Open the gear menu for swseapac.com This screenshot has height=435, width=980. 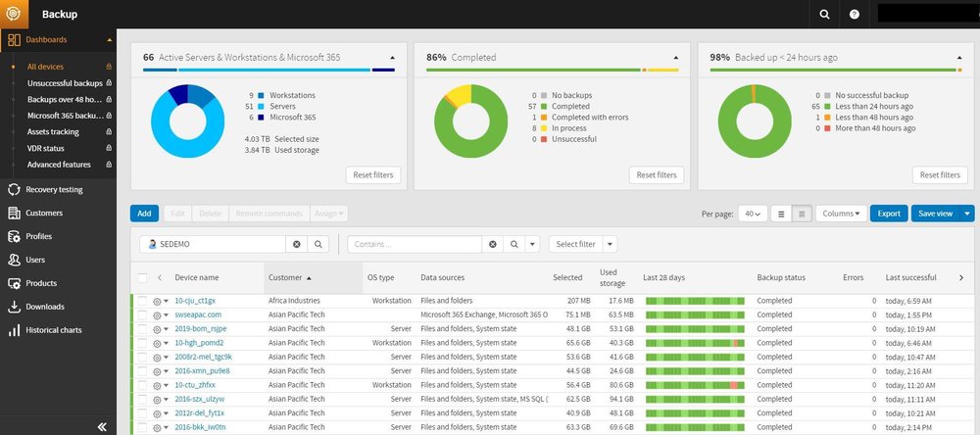pos(161,315)
